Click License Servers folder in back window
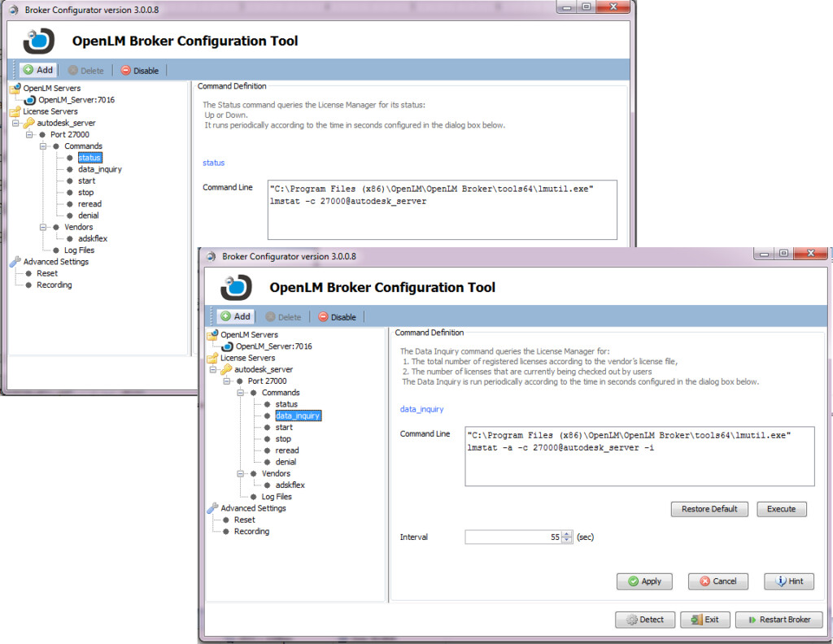This screenshot has width=833, height=644. pyautogui.click(x=50, y=111)
